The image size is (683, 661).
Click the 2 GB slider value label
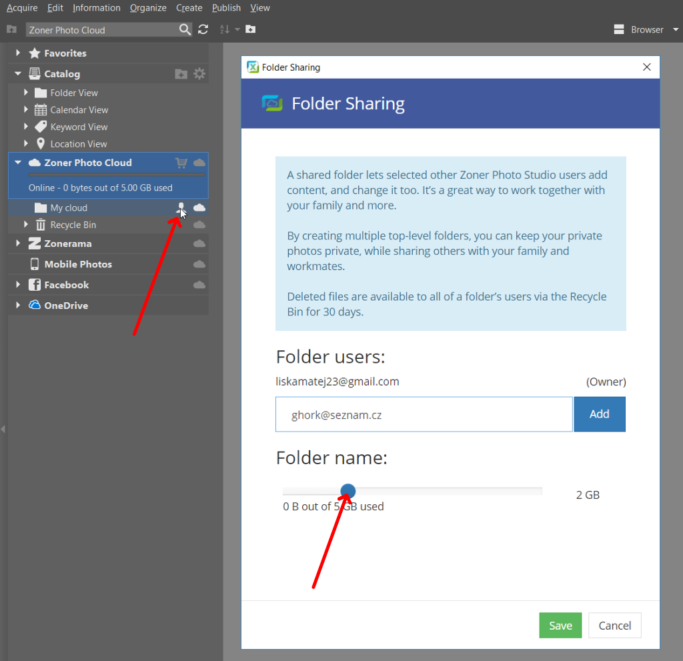[x=588, y=495]
